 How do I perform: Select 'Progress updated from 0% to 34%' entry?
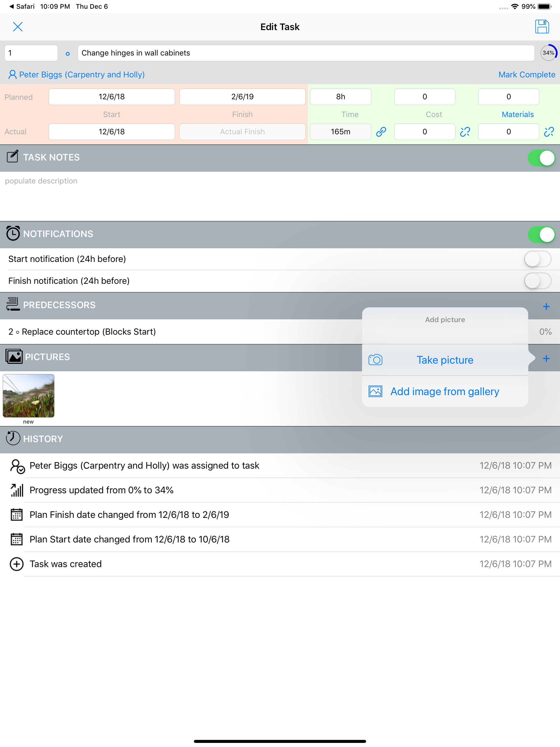280,490
